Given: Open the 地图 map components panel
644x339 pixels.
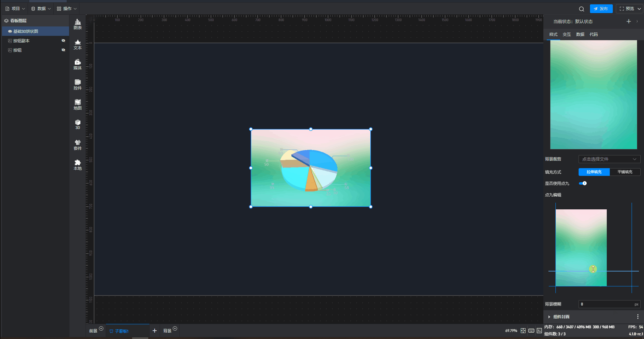Looking at the screenshot, I should click(x=77, y=105).
